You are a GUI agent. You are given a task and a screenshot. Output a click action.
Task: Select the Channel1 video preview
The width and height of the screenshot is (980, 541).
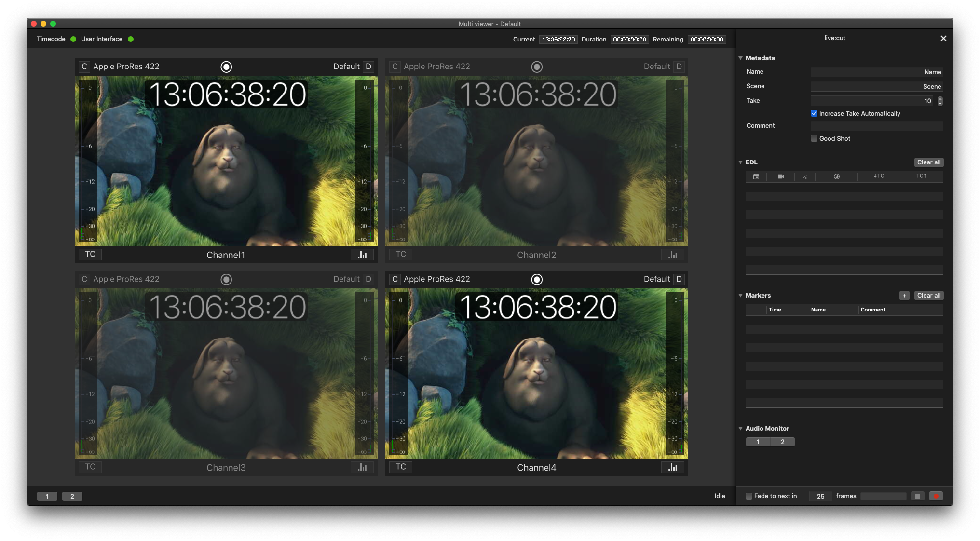pos(226,161)
